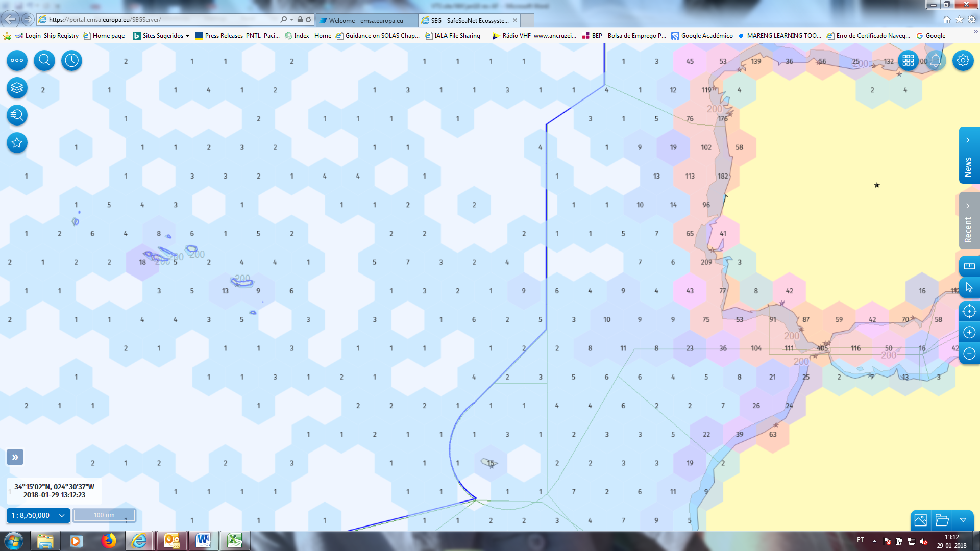
Task: Zoom in with the plus button
Action: point(969,333)
